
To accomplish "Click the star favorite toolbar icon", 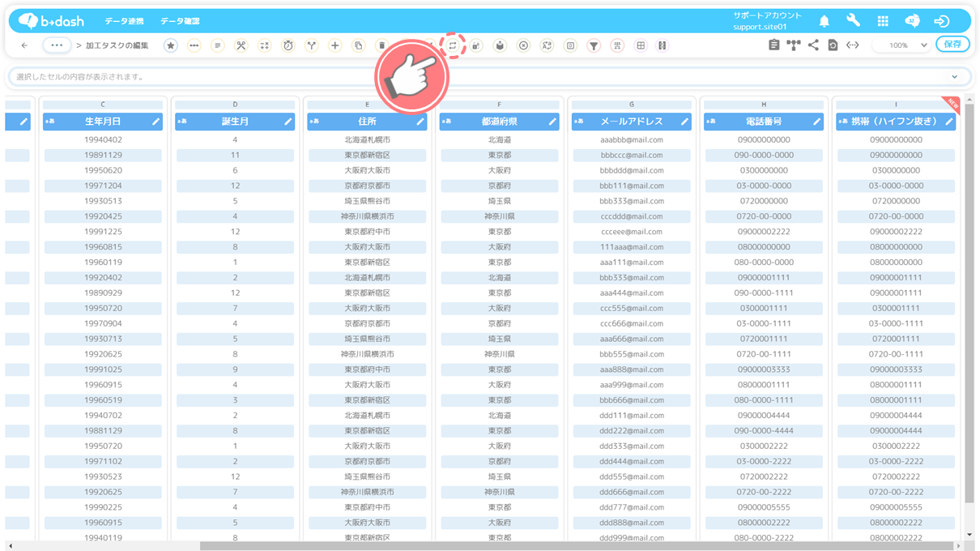I will [170, 45].
